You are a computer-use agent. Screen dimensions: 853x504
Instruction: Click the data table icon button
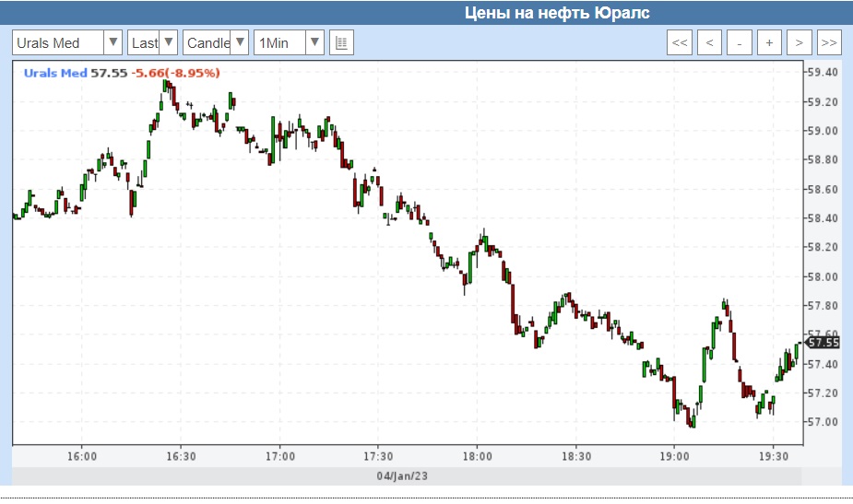point(341,42)
